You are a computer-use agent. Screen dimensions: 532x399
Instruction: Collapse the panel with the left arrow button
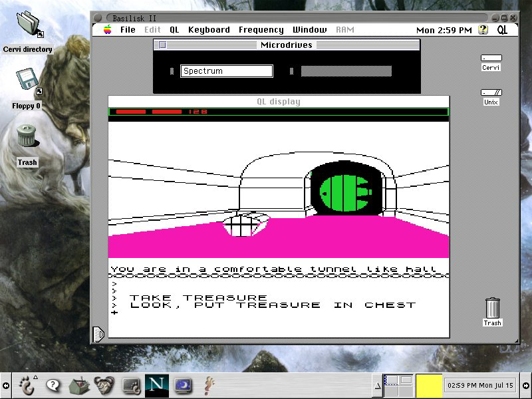pos(6,386)
